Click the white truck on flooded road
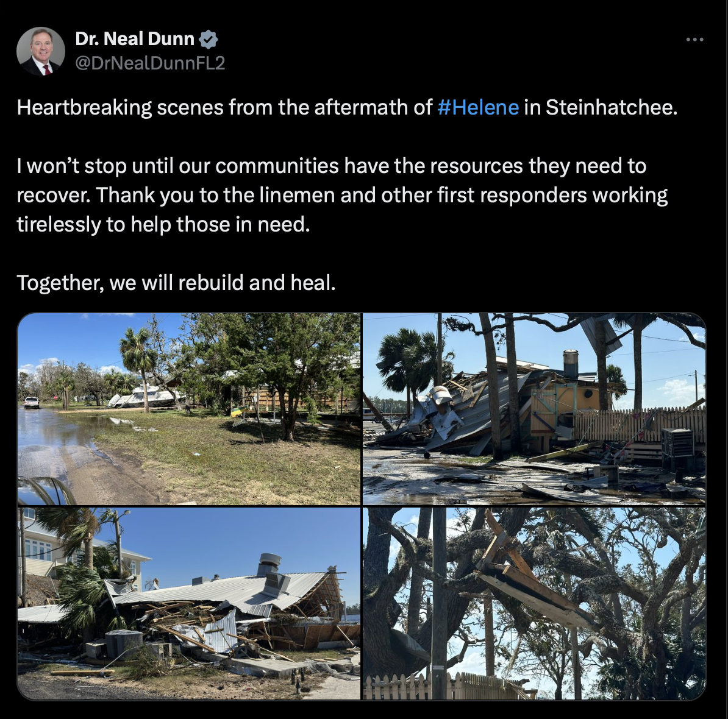728x719 pixels. tap(32, 403)
